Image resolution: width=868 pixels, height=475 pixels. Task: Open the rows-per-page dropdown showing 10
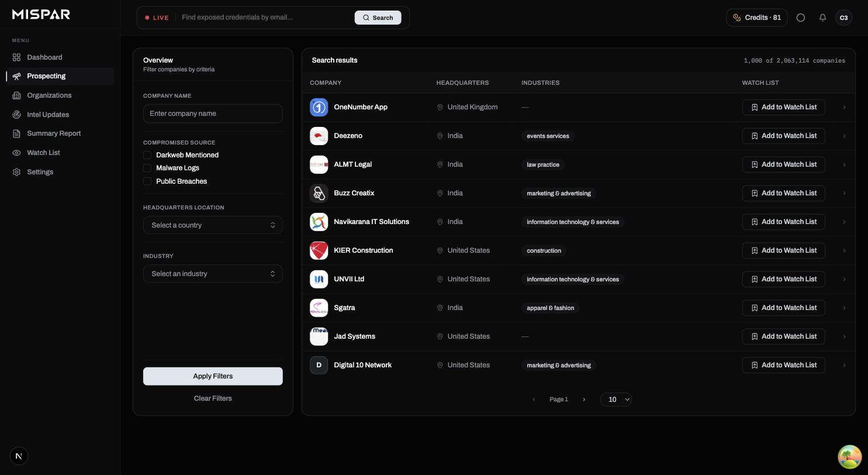click(616, 400)
